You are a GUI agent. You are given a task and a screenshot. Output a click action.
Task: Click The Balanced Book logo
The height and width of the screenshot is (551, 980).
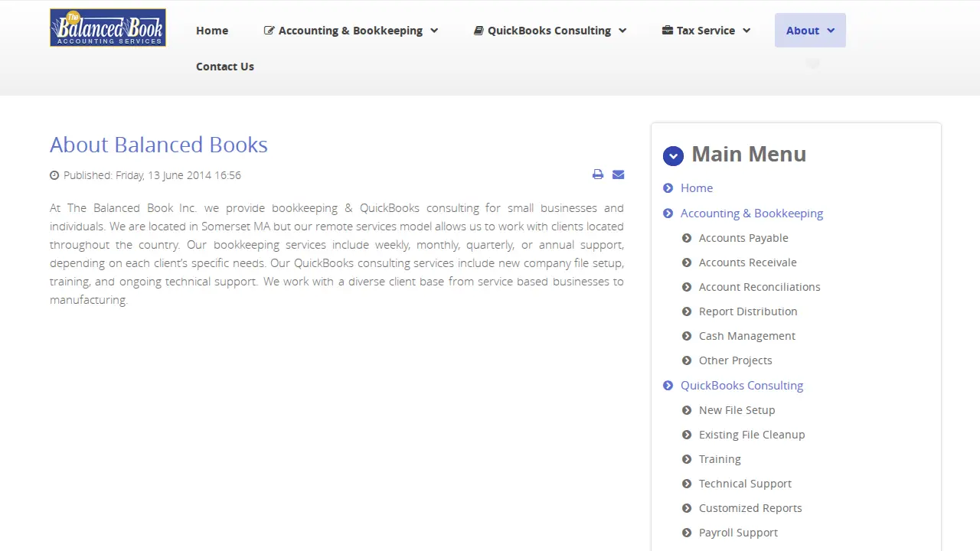tap(108, 28)
